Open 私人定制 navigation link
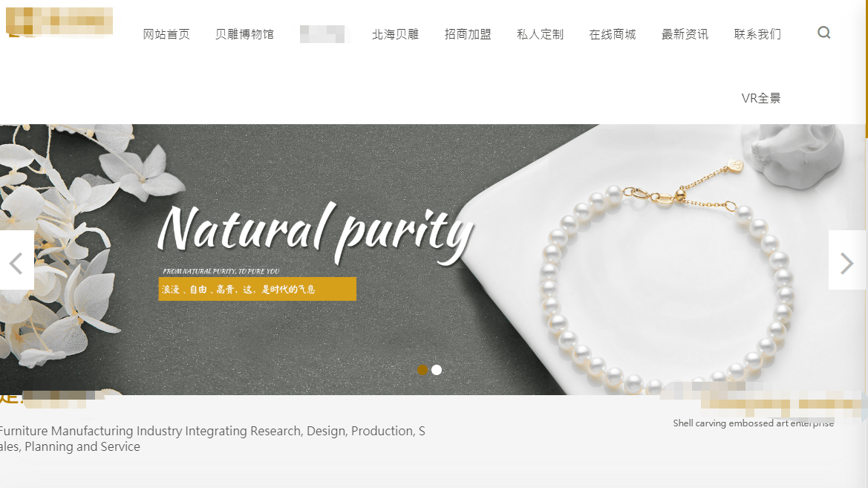The width and height of the screenshot is (868, 488). click(541, 34)
